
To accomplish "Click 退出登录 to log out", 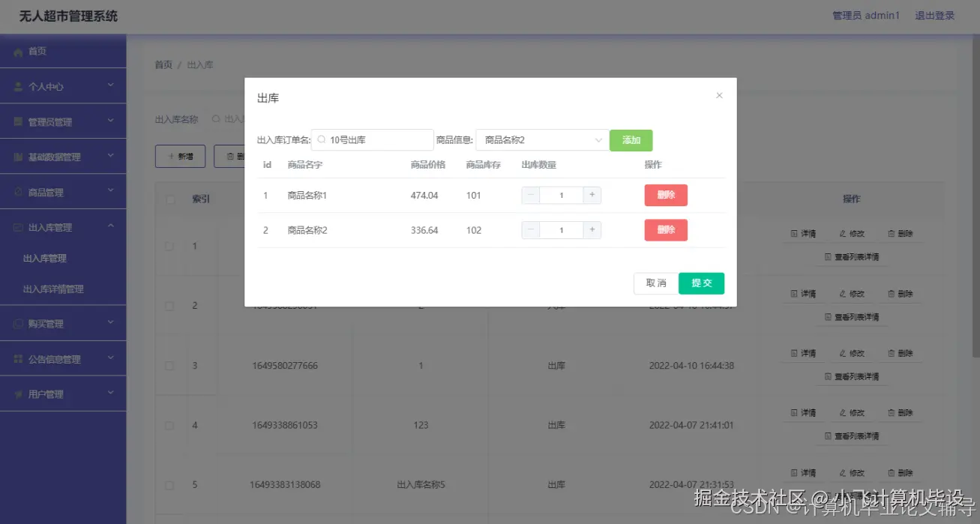I will tap(934, 15).
